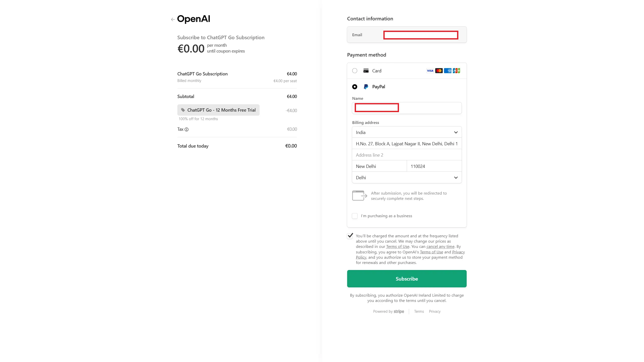Image resolution: width=644 pixels, height=362 pixels.
Task: Check I'm purchasing as a business
Action: [x=355, y=216]
